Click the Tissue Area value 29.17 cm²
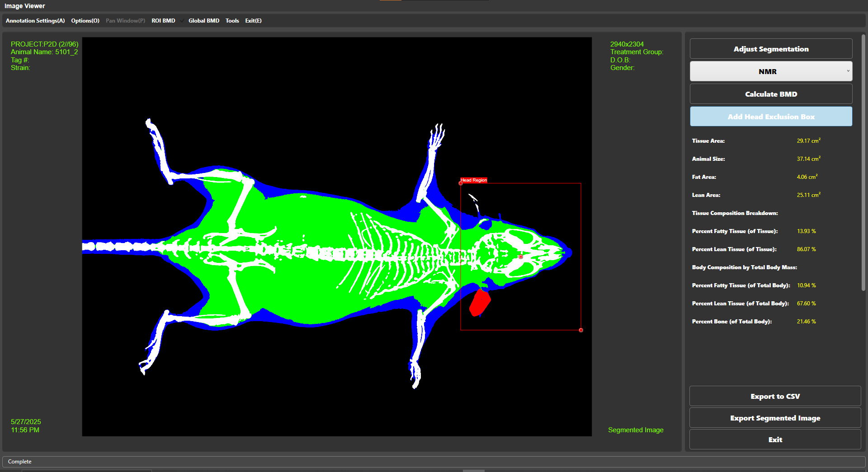The height and width of the screenshot is (472, 868). [808, 141]
